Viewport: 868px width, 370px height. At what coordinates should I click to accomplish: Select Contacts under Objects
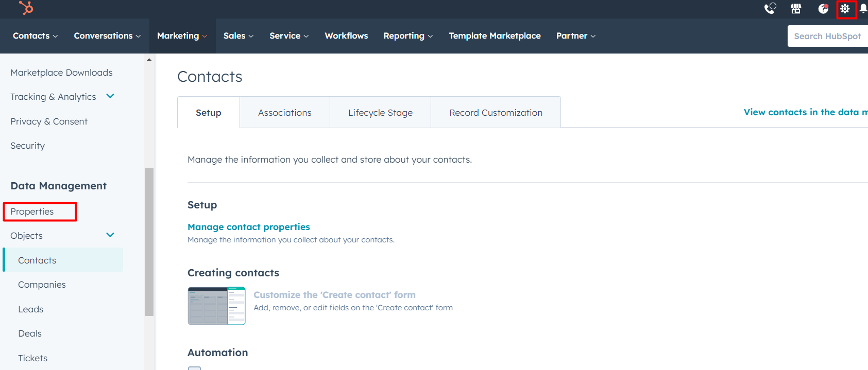tap(63, 260)
